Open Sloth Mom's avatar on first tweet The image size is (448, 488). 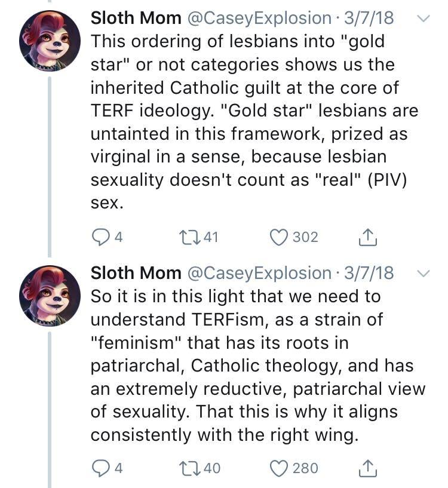click(50, 41)
